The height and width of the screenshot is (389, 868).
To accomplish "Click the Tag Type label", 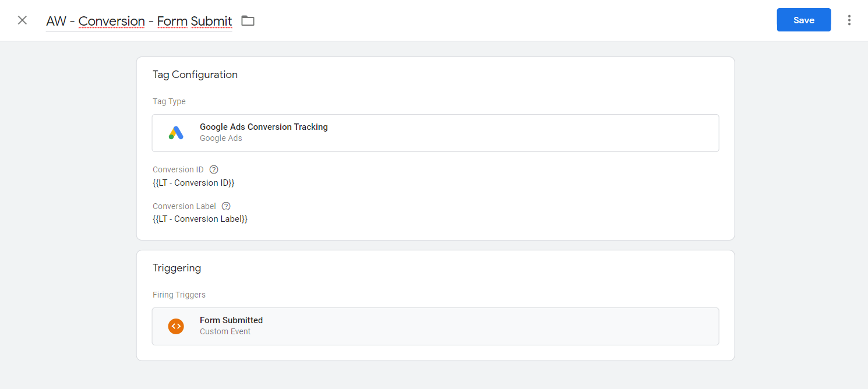I will (169, 101).
